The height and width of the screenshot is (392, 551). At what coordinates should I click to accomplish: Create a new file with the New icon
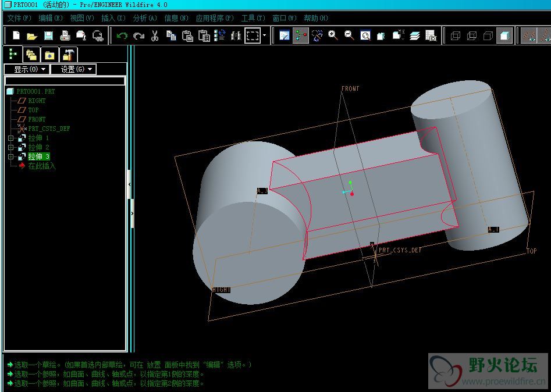(16, 35)
